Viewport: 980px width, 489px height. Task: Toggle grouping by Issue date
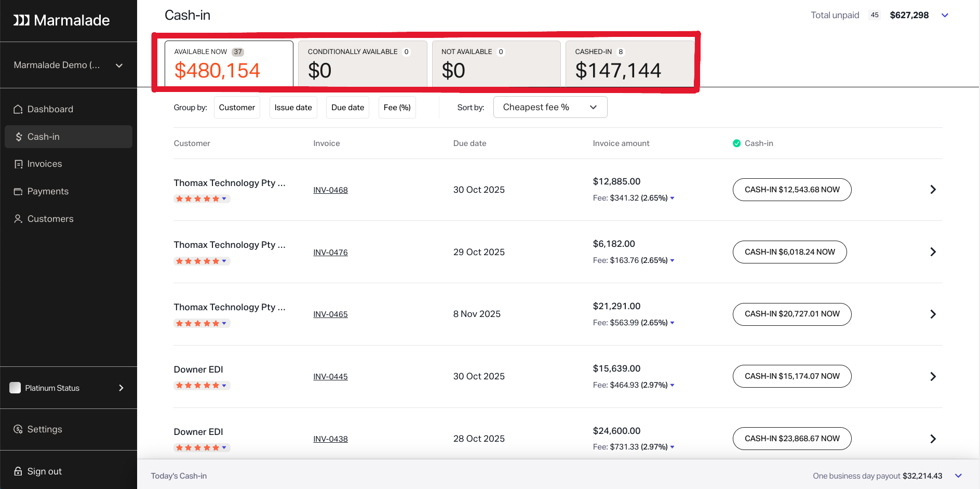(x=293, y=108)
